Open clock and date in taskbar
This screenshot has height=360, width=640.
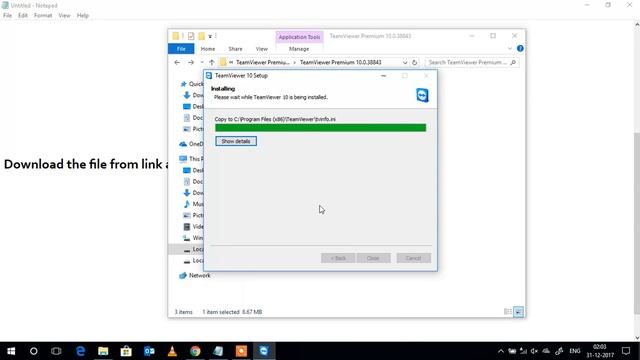600,351
